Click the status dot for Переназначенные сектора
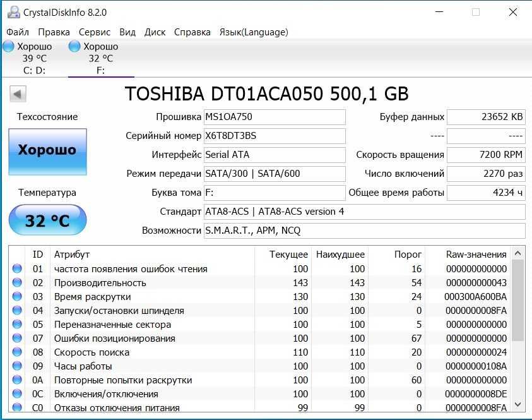The height and width of the screenshot is (420, 532). 17,324
